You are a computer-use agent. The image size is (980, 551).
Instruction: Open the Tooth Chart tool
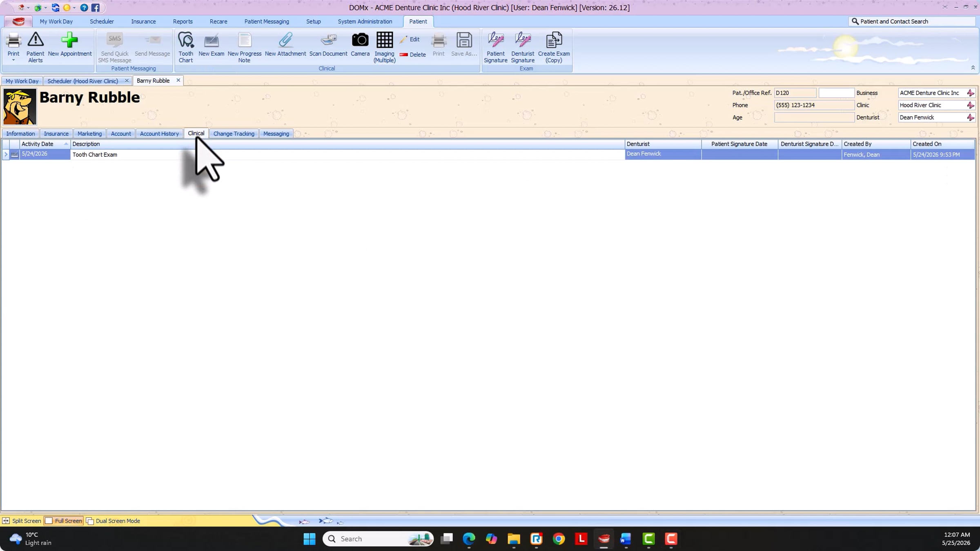pyautogui.click(x=186, y=47)
